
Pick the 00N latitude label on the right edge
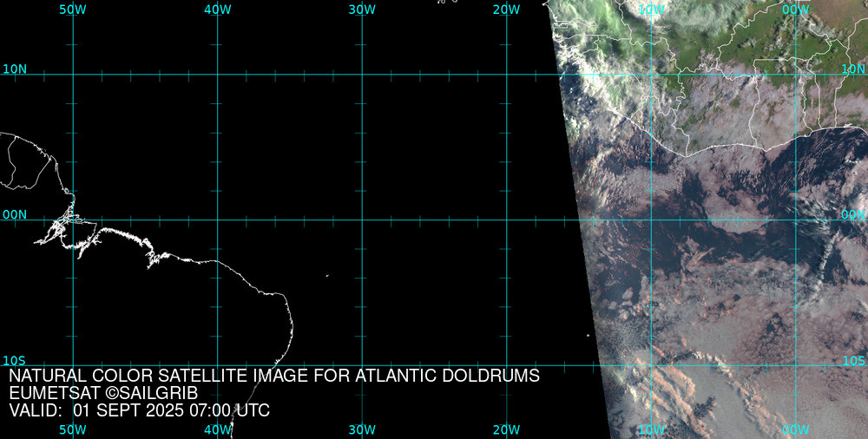click(x=853, y=215)
